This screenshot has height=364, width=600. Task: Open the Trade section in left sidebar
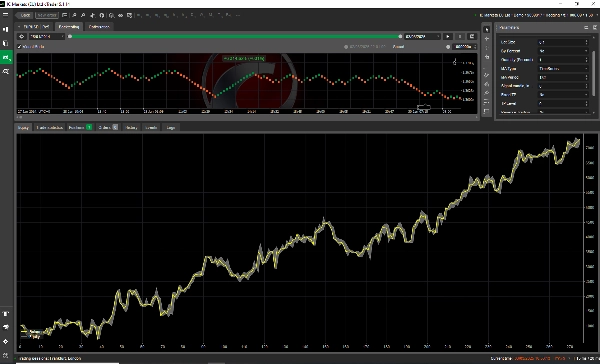(6, 29)
